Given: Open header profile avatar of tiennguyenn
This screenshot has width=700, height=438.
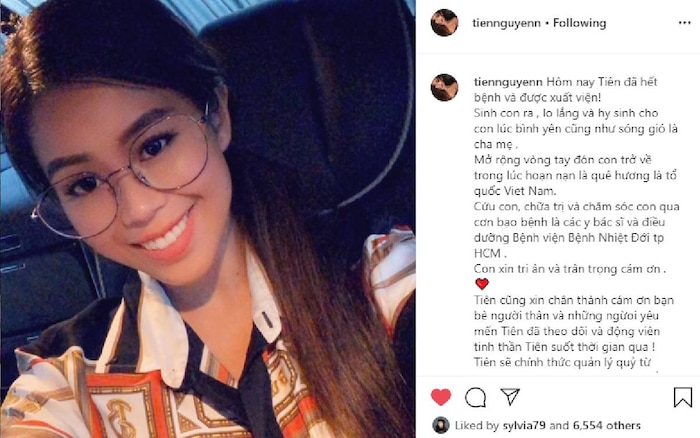Looking at the screenshot, I should tap(444, 22).
